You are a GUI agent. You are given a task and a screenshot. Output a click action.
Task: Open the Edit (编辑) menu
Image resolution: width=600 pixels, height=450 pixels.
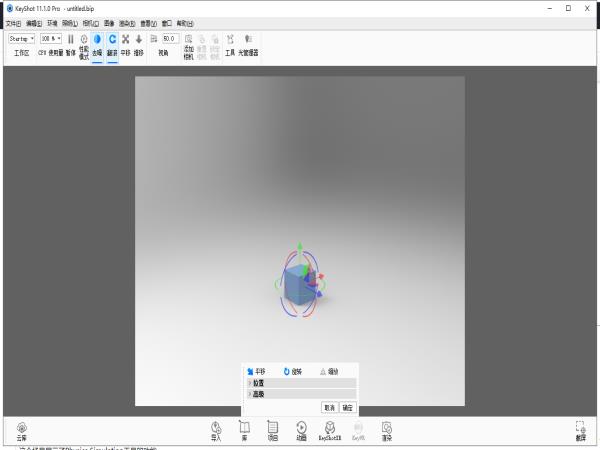(34, 23)
